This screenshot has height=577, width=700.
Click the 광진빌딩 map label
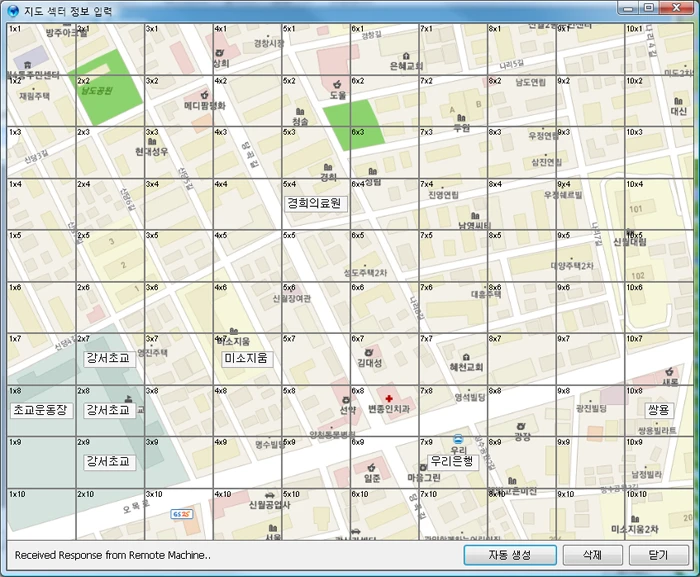(591, 409)
